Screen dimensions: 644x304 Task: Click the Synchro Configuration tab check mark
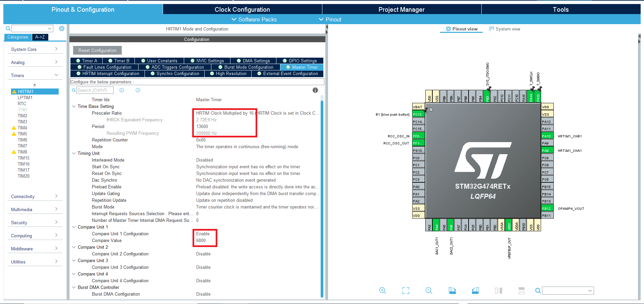pyautogui.click(x=153, y=73)
